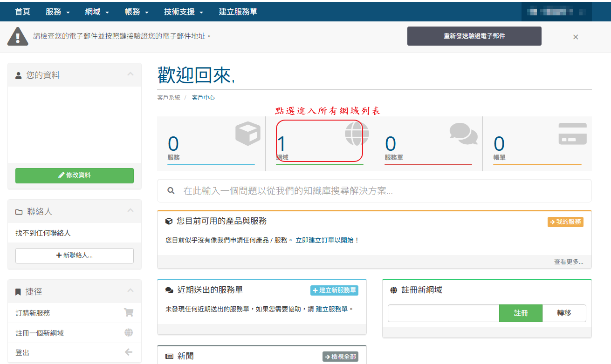The image size is (611, 364).
Task: Open 建立服務單 from top menu
Action: (238, 12)
